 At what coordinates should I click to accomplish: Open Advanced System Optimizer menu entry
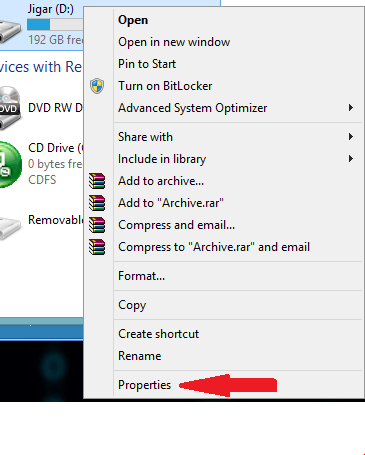coord(238,108)
